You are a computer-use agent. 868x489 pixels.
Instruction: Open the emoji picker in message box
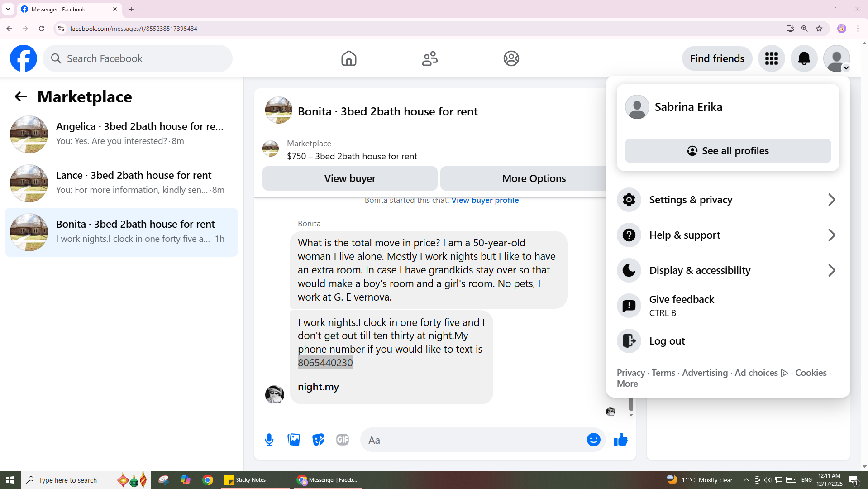click(593, 440)
